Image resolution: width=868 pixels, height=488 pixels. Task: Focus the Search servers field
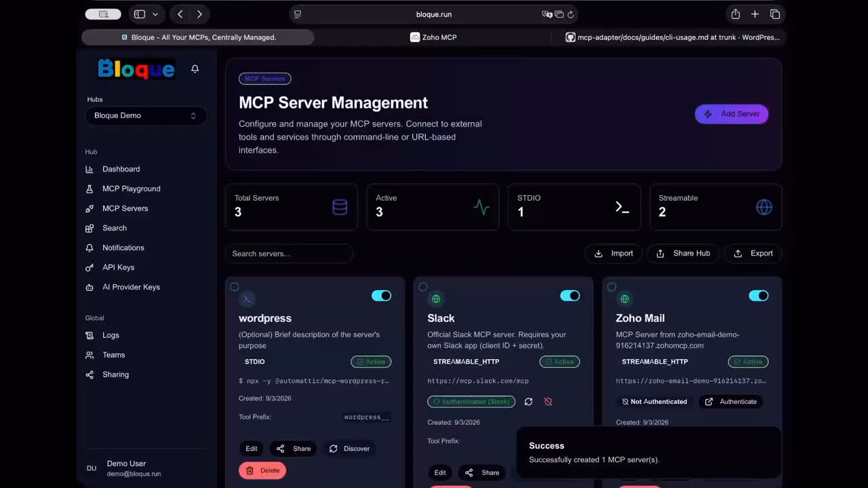(x=289, y=253)
